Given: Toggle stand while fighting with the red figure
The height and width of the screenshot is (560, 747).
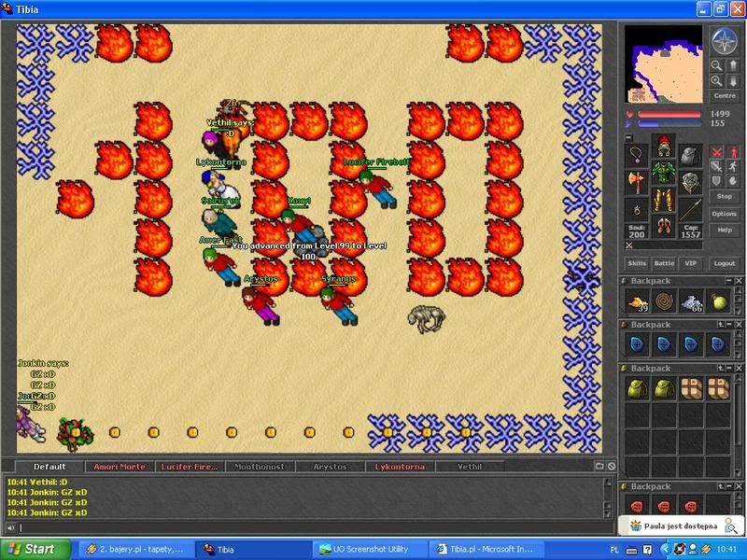Looking at the screenshot, I should pos(733,152).
